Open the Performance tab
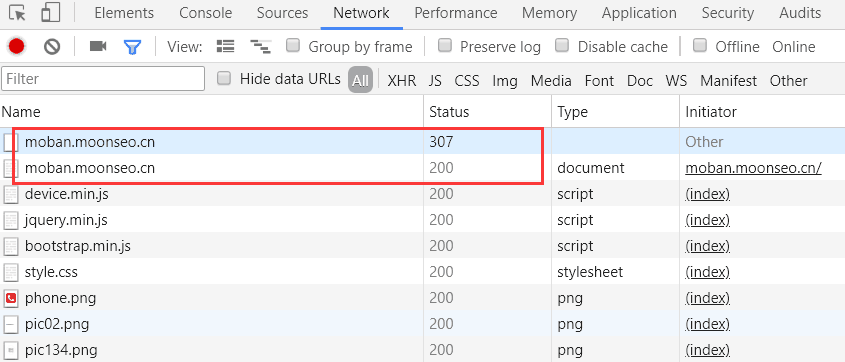Screen dimensions: 845x362 click(x=456, y=13)
